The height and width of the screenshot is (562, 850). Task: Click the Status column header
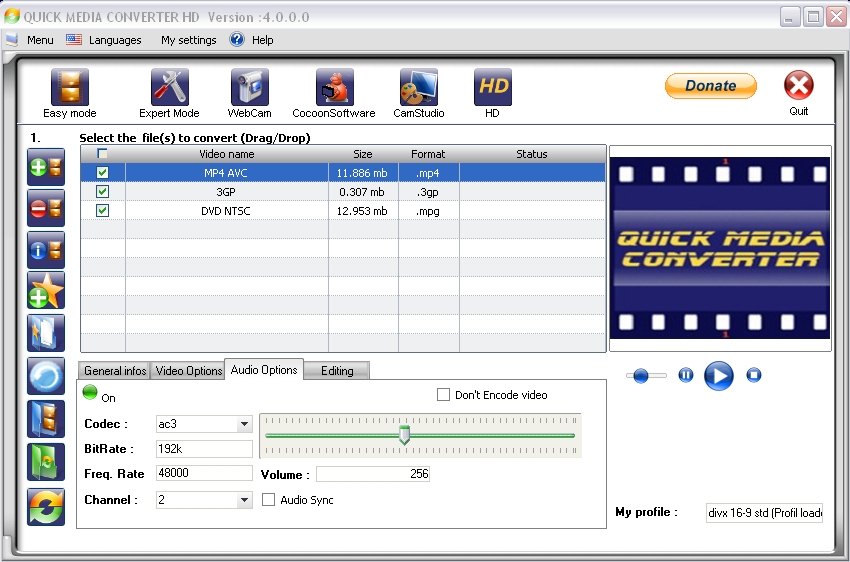pos(532,154)
